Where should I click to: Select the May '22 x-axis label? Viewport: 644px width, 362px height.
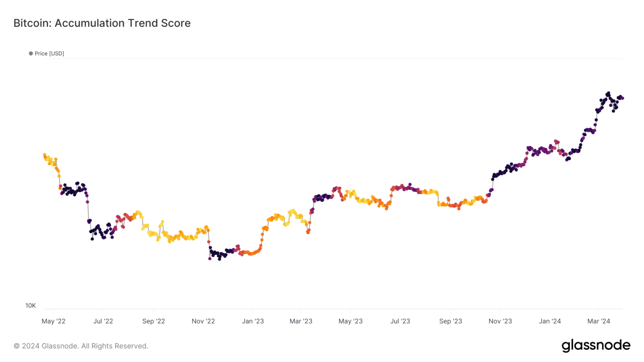(54, 321)
